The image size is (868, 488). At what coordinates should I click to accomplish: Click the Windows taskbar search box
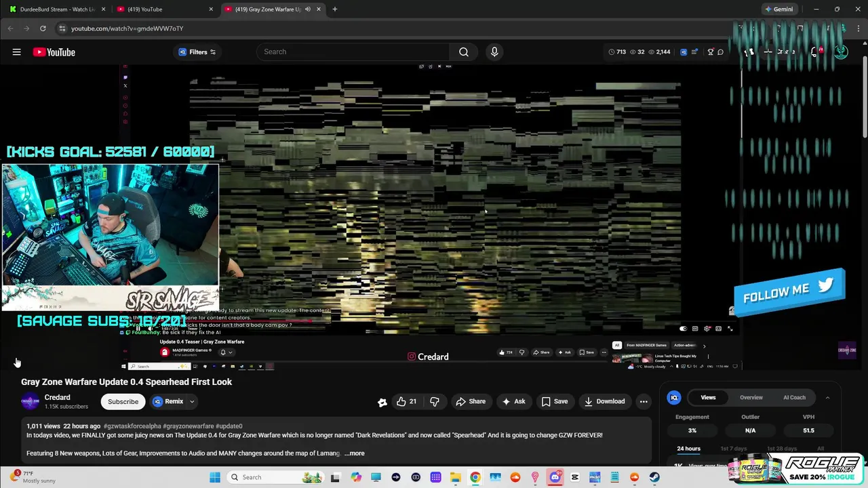coord(275,477)
